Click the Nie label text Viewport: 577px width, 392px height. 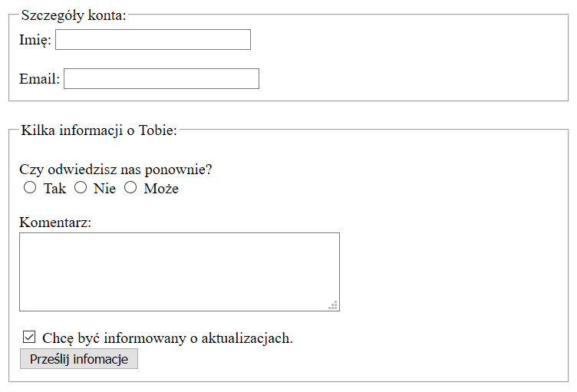click(x=104, y=189)
